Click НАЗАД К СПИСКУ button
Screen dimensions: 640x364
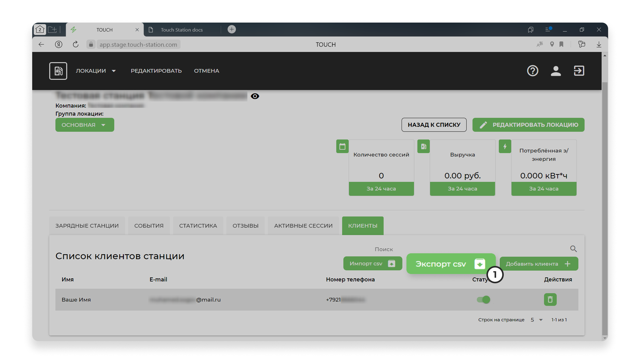434,125
